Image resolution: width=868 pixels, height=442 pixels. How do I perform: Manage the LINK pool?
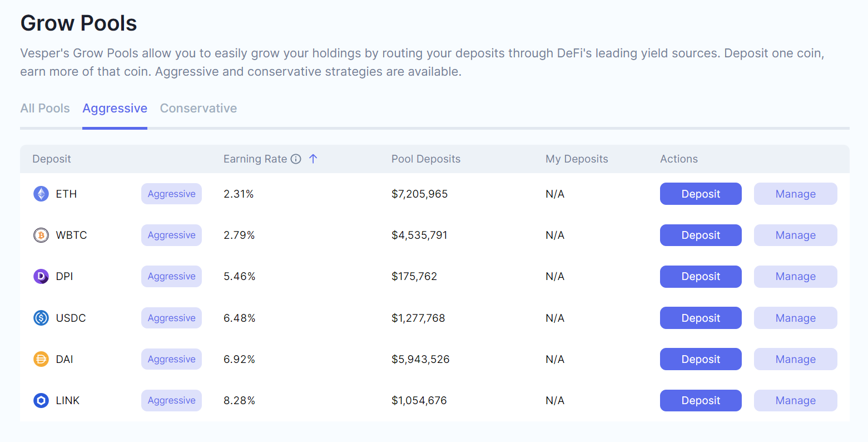click(x=795, y=400)
